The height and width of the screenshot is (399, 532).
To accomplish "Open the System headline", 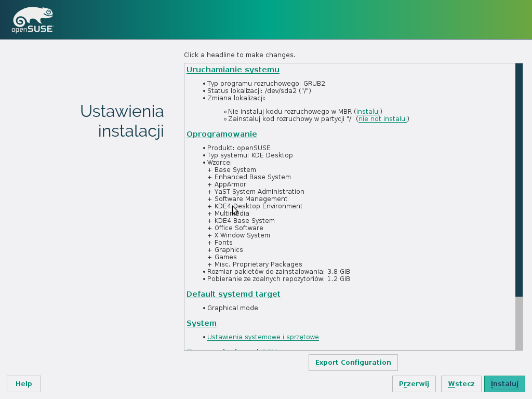I will click(x=201, y=323).
